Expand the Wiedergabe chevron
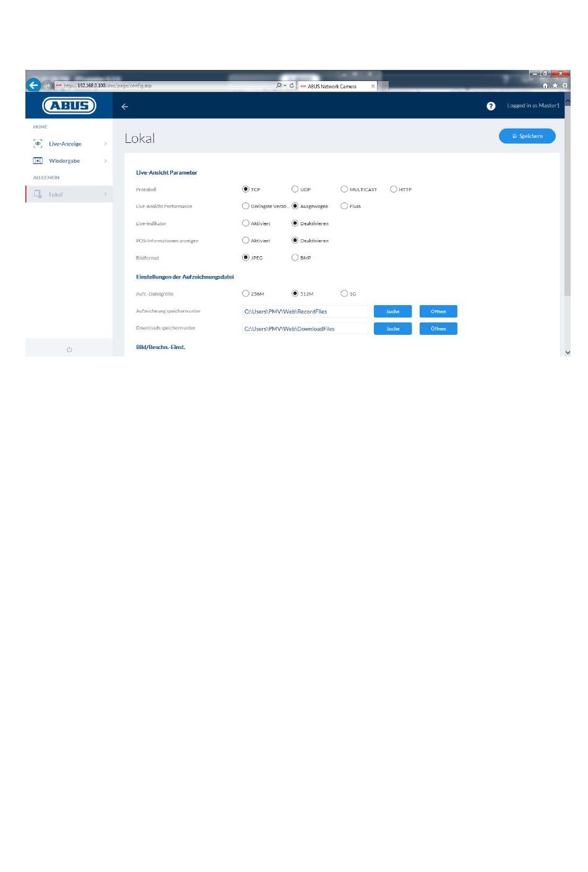Image resolution: width=588 pixels, height=872 pixels. click(105, 161)
